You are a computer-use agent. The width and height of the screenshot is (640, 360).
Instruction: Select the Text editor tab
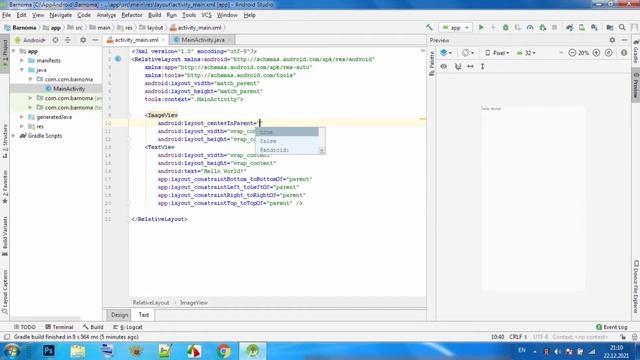[x=144, y=315]
